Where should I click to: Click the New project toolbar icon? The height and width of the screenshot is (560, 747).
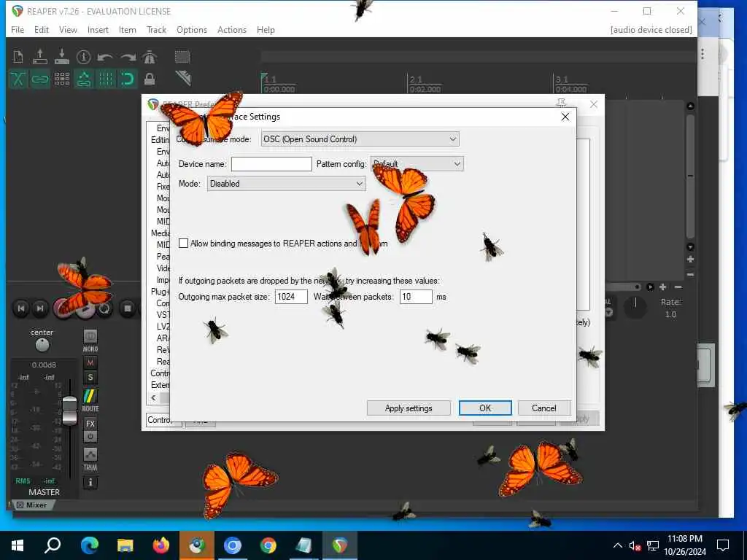pos(18,57)
